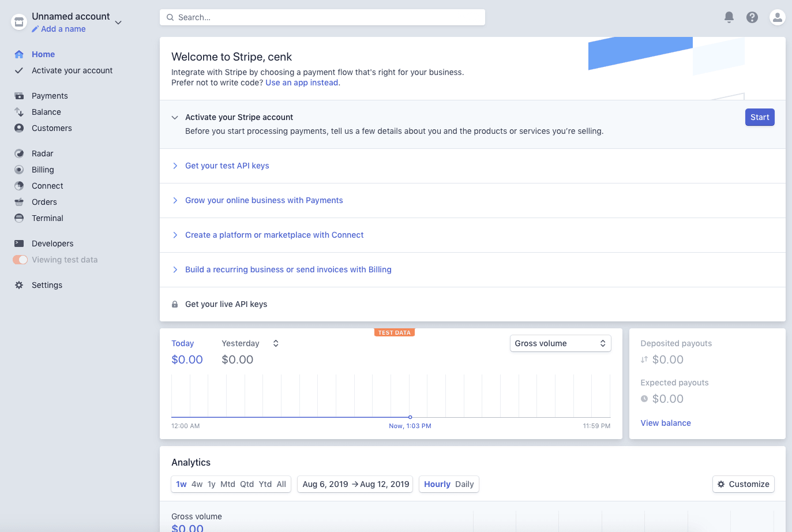The width and height of the screenshot is (792, 532).
Task: Toggle the Viewing test data switch
Action: [x=20, y=260]
